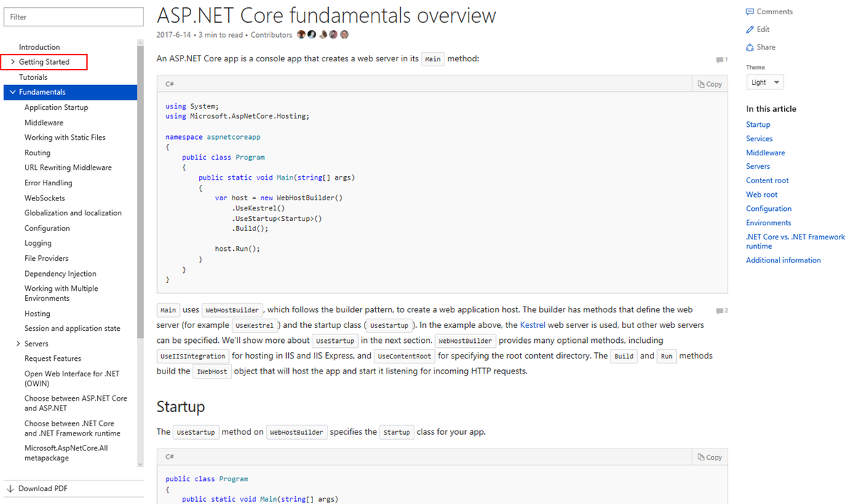Open Configuration in the sidebar
The width and height of the screenshot is (856, 504).
point(47,228)
